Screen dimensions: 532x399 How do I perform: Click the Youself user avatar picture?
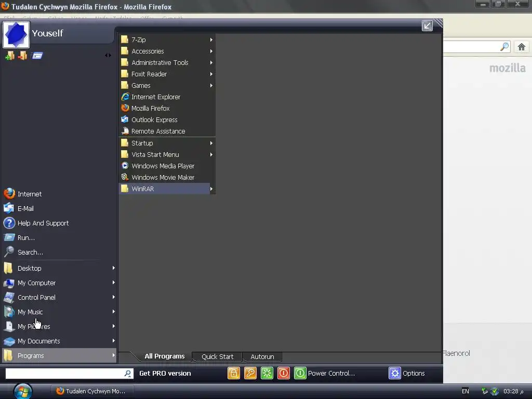[x=16, y=34]
